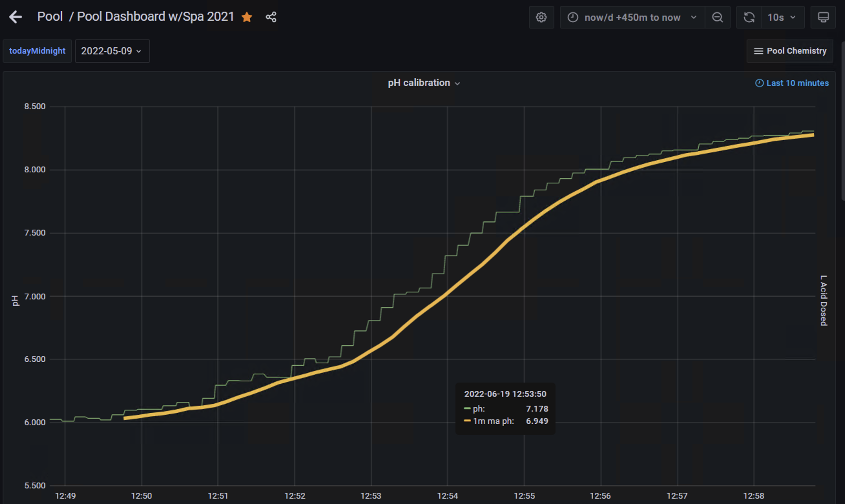Click the clock icon next to Last 10 minutes
Viewport: 845px width, 504px height.
point(760,83)
